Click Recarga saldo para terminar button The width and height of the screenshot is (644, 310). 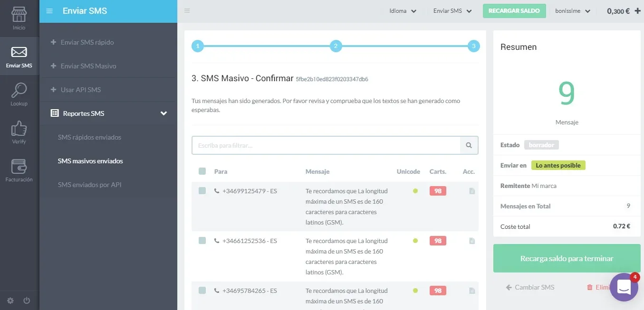point(567,259)
